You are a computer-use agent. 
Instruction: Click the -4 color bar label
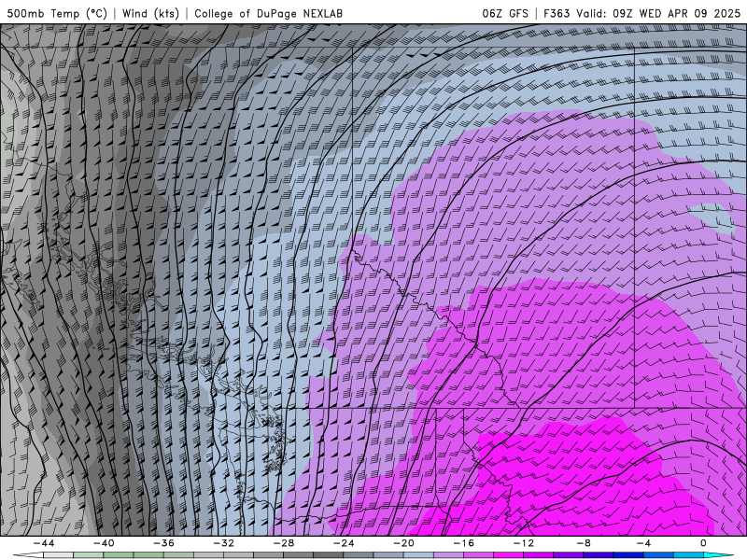(x=644, y=543)
